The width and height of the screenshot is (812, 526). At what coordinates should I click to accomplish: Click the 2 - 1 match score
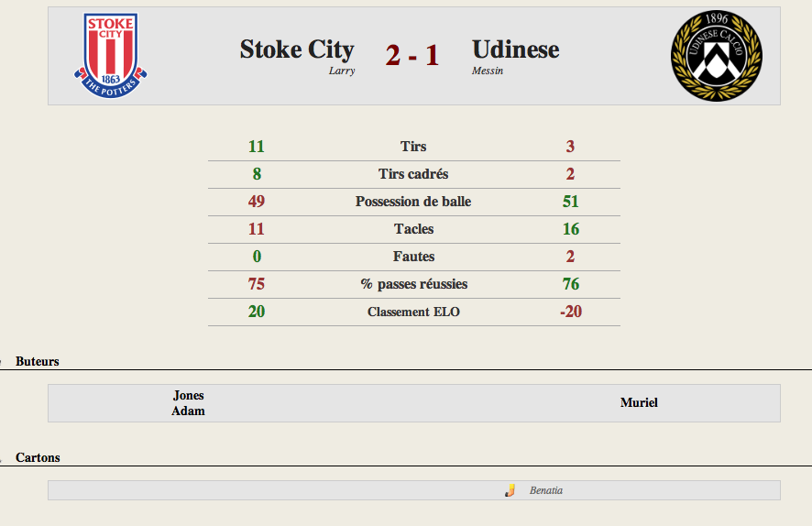(412, 55)
